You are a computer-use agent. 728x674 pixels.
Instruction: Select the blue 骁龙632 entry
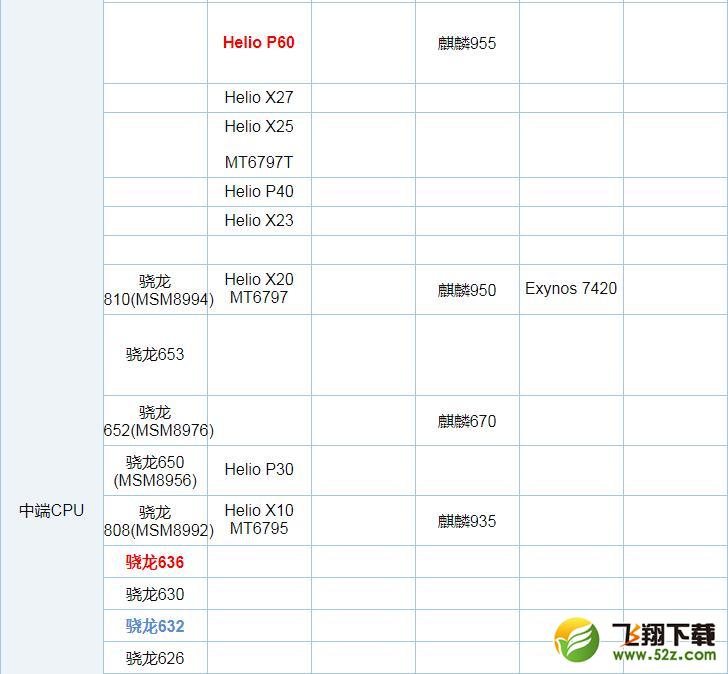pos(155,626)
